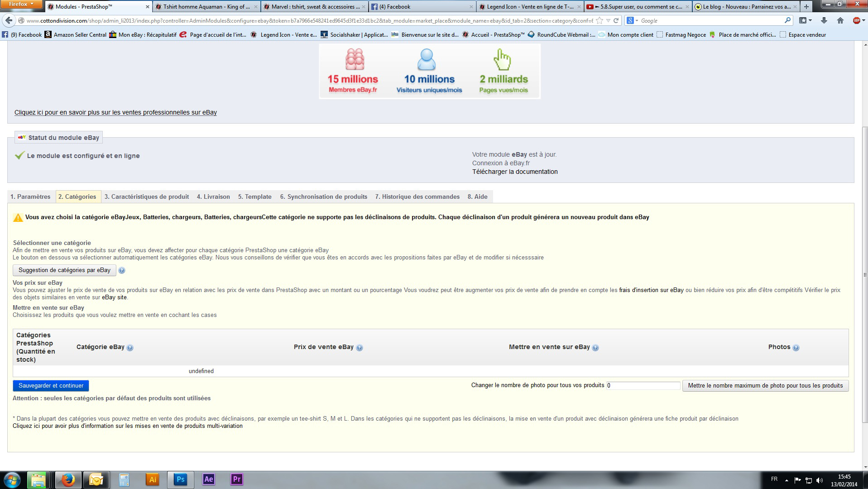Open the Downloads arrow icon
This screenshot has height=489, width=868.
[x=824, y=20]
